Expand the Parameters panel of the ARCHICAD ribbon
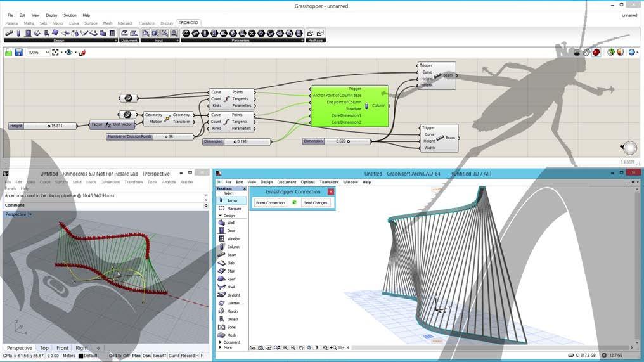Screen dimensions: 644x362 click(x=302, y=41)
